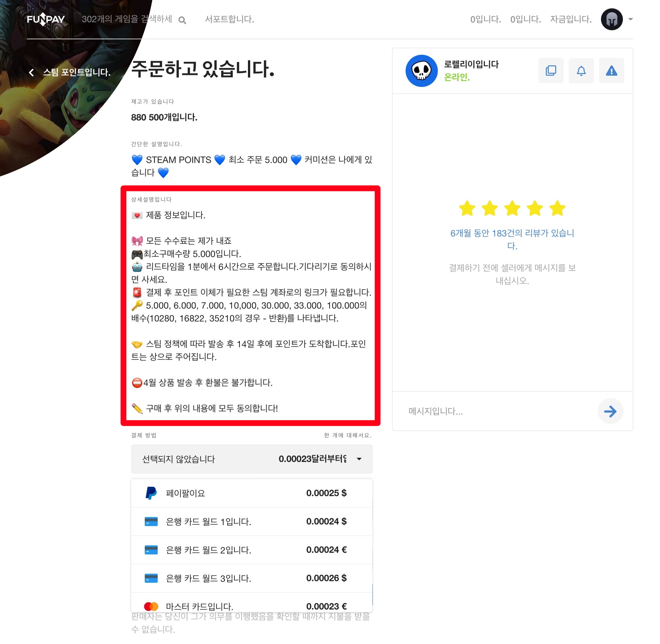Open the copy chat icon button
660x644 pixels.
[551, 71]
